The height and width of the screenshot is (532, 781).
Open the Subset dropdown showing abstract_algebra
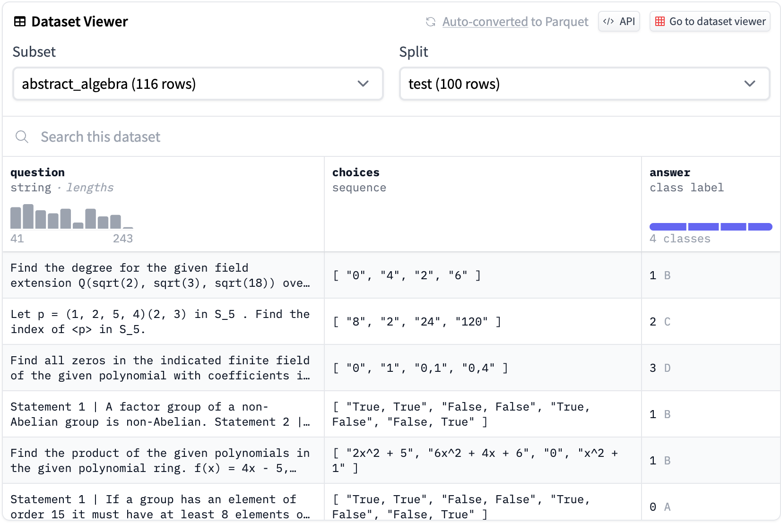pos(198,84)
